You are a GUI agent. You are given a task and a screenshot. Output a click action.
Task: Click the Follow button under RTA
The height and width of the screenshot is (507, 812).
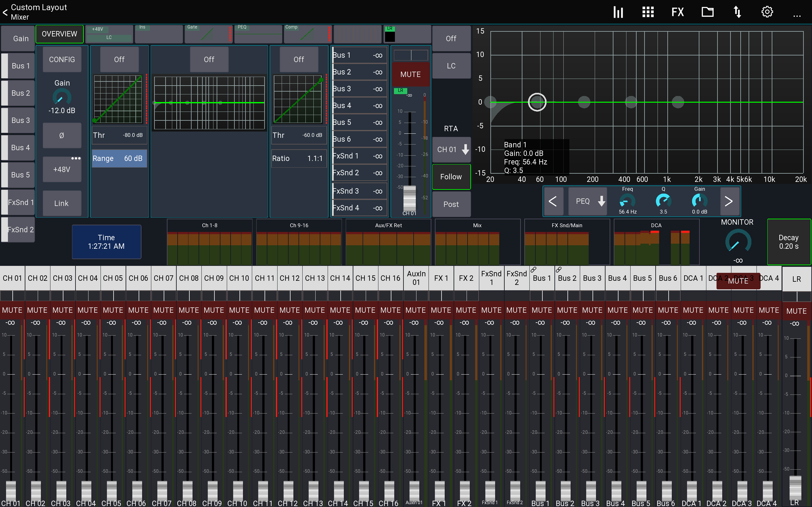[451, 177]
